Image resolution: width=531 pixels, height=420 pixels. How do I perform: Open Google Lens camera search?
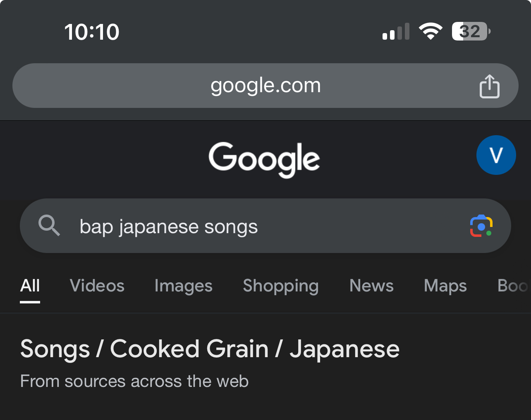[481, 226]
